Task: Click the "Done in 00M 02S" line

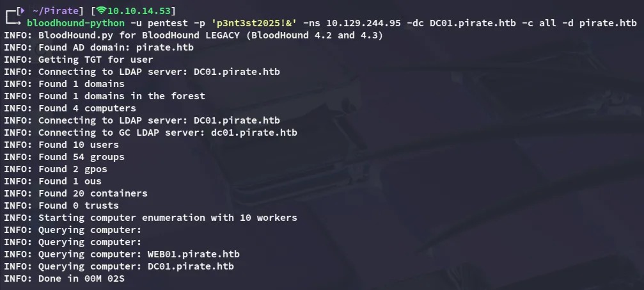Action: 70,278
